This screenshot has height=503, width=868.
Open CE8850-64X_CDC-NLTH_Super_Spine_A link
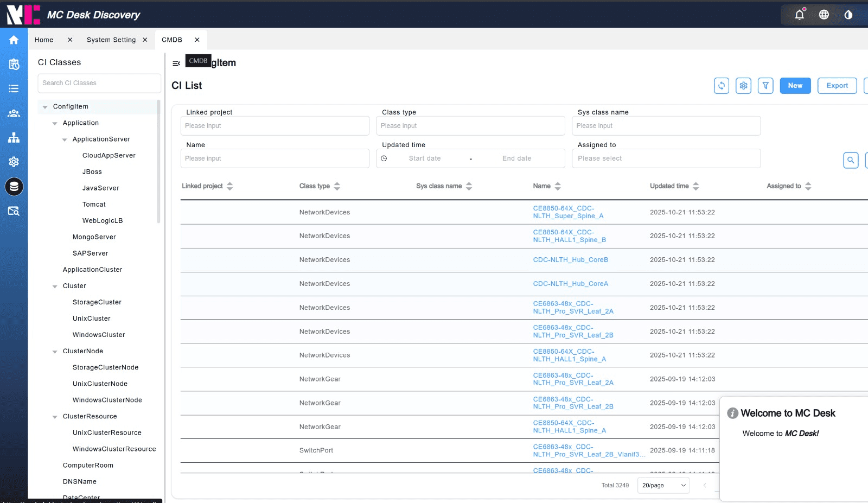[568, 212]
